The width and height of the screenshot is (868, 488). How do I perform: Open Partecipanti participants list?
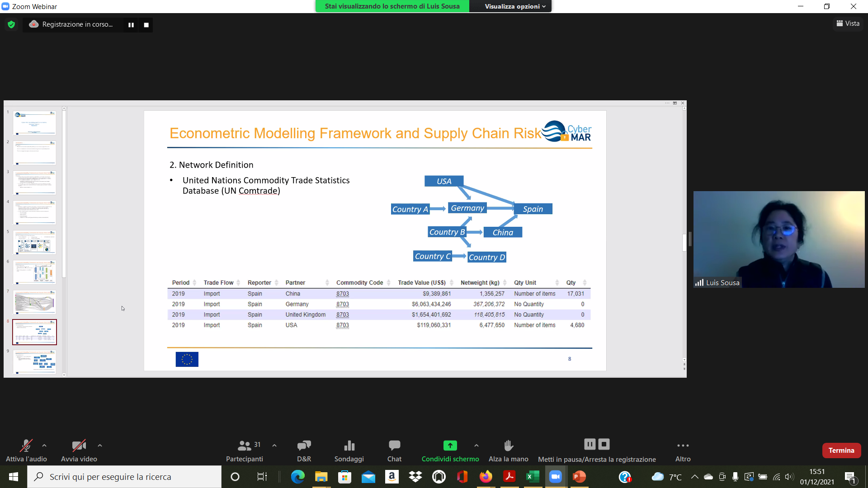pos(245,446)
